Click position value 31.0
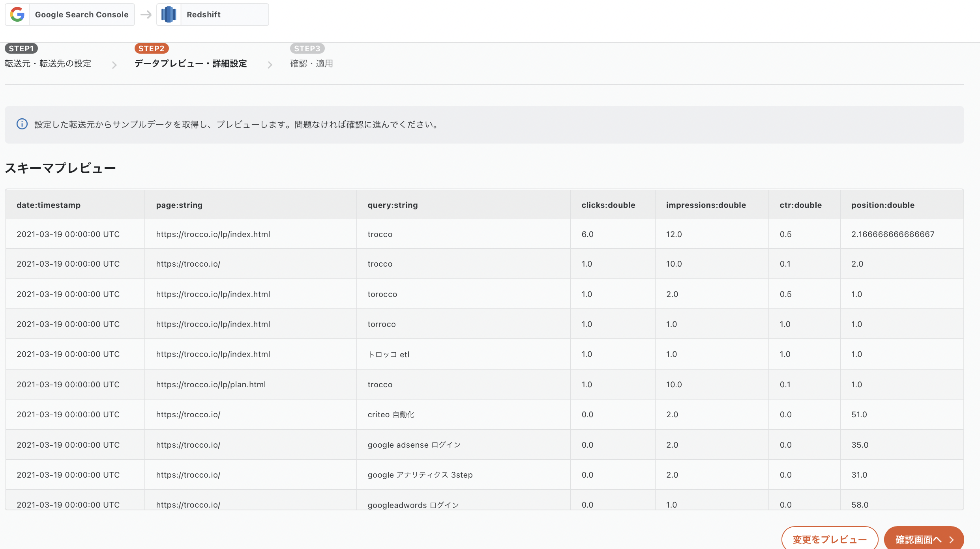 tap(859, 475)
